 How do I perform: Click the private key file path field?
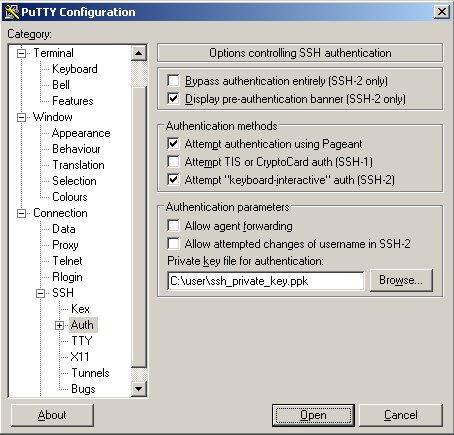click(266, 281)
